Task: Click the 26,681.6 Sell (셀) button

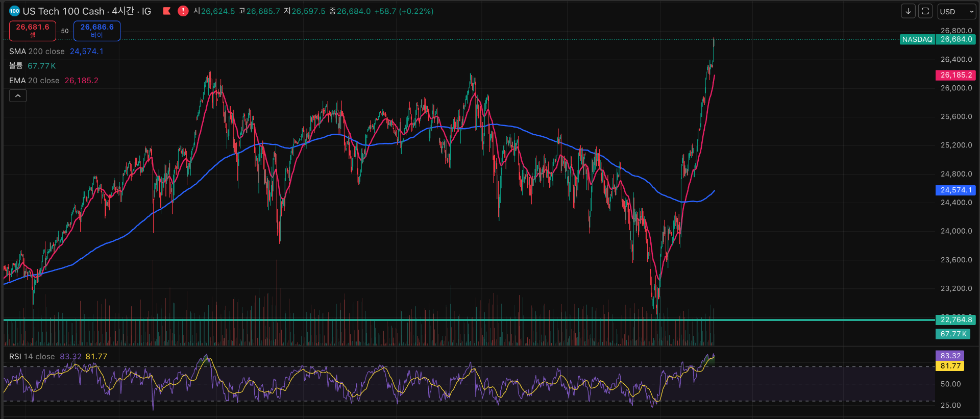Action: [x=33, y=31]
